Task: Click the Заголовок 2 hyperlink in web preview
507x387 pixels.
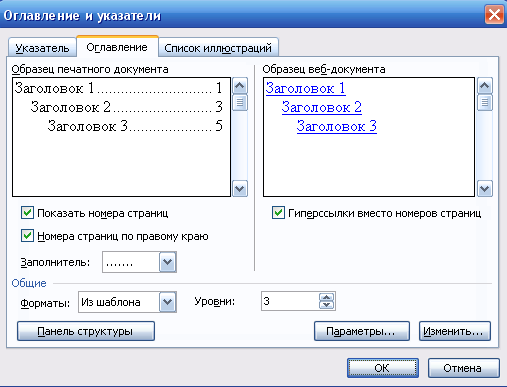Action: pyautogui.click(x=322, y=107)
